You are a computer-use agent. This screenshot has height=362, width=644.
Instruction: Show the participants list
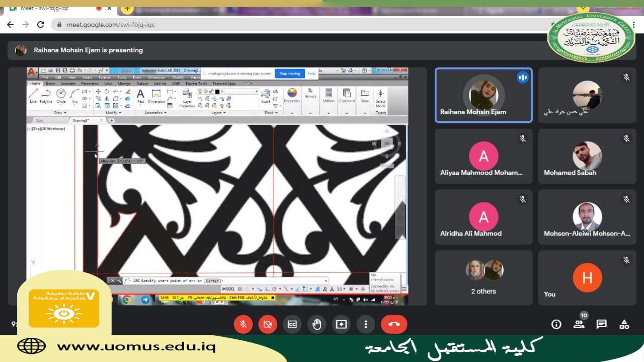point(579,324)
